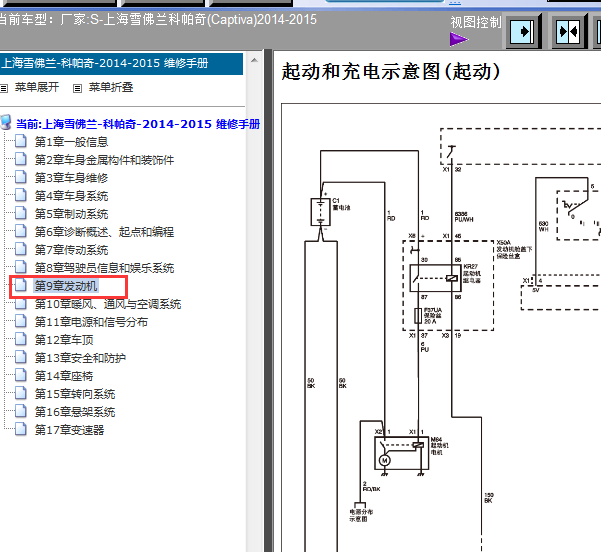Click page icon beside 第1章一般信息
The width and height of the screenshot is (601, 552).
click(x=21, y=141)
